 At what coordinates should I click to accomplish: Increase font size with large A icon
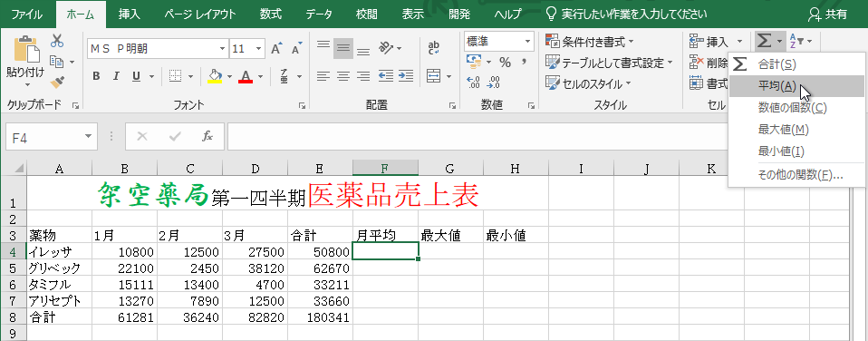click(276, 49)
